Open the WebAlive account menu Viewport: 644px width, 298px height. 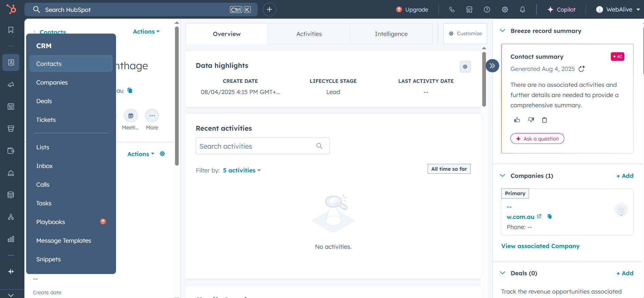click(618, 10)
